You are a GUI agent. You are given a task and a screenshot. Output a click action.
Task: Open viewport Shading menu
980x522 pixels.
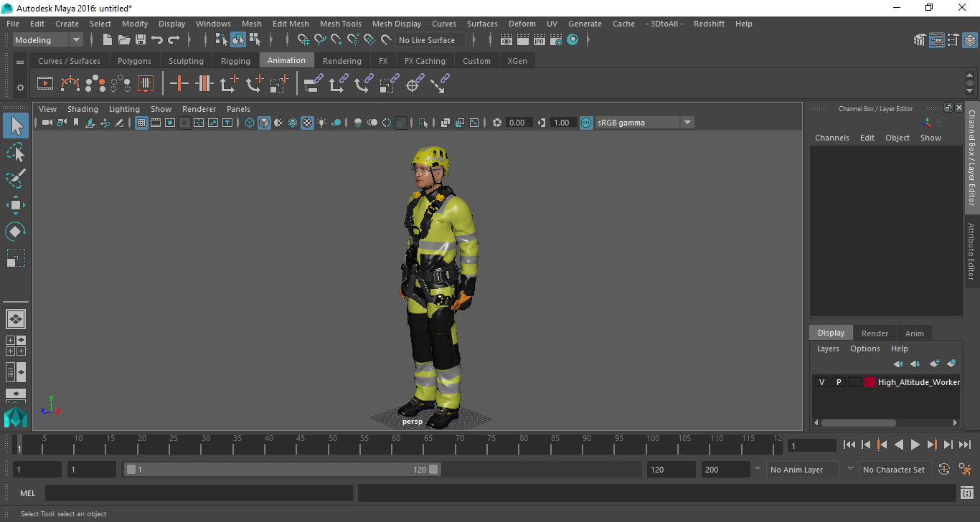(x=83, y=109)
